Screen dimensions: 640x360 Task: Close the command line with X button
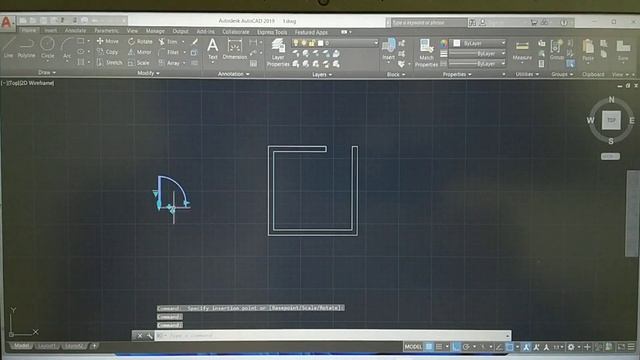(140, 336)
